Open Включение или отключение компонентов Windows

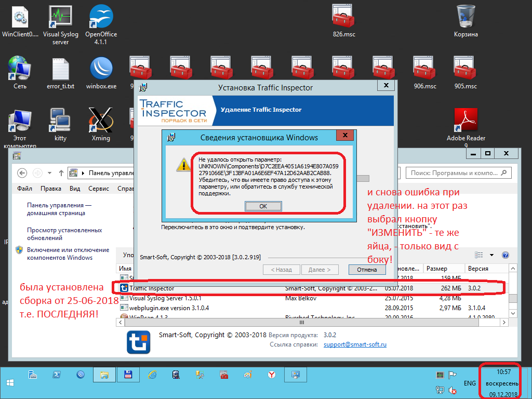click(x=68, y=254)
